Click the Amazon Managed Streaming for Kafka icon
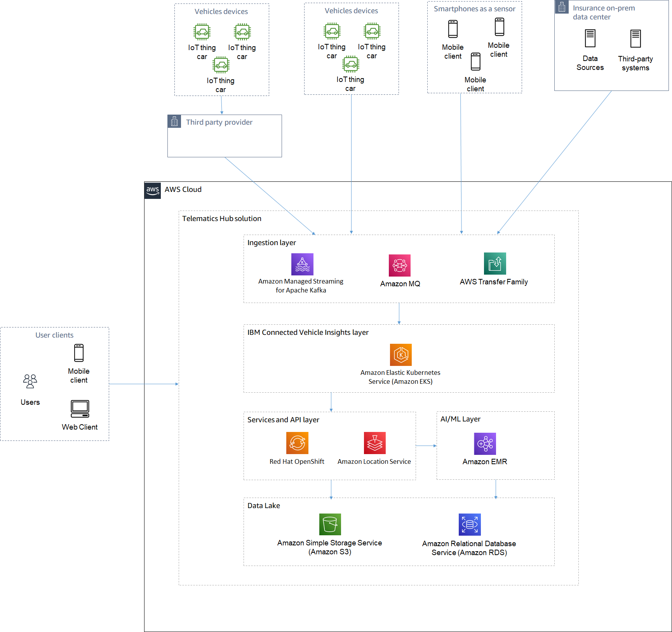Screen dimensions: 672x632 coord(302,264)
